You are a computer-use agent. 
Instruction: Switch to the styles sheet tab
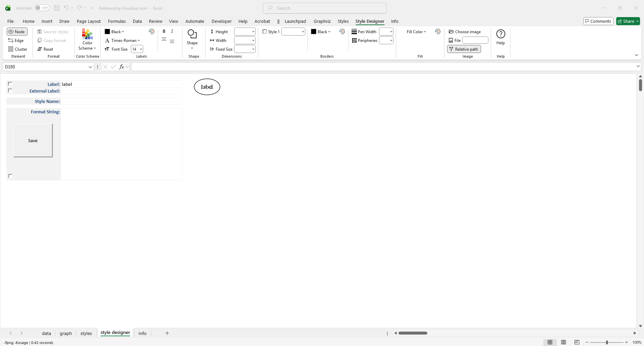tap(86, 333)
